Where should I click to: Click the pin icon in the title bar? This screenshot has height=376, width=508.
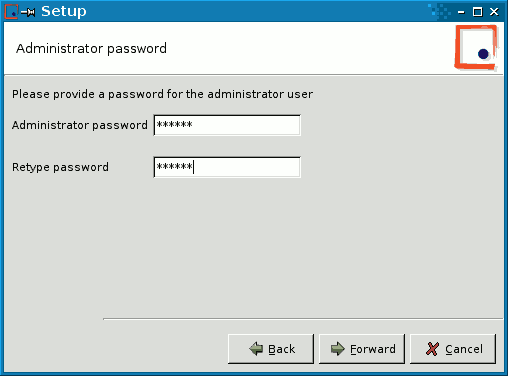(x=28, y=12)
